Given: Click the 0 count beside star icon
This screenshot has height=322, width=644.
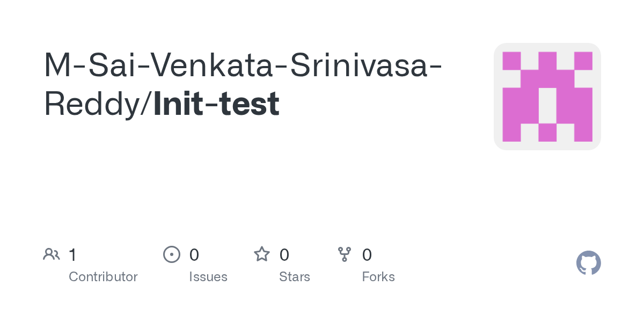Looking at the screenshot, I should [284, 255].
